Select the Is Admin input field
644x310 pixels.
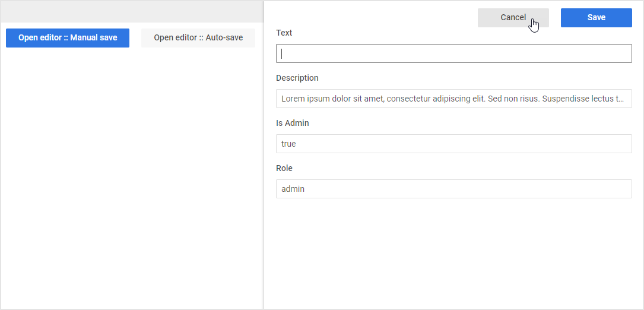coord(453,144)
